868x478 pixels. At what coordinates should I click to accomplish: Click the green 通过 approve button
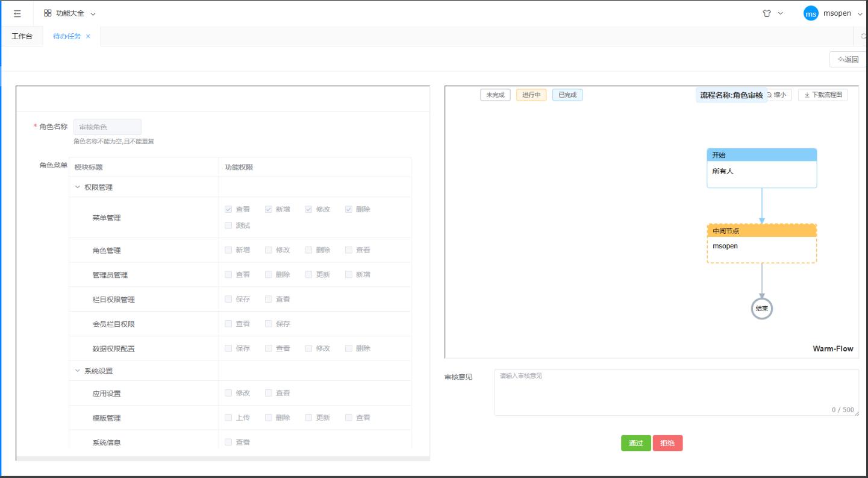pyautogui.click(x=635, y=443)
